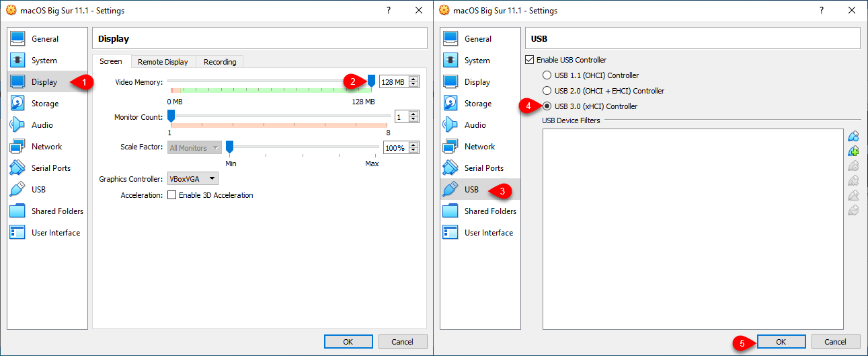
Task: Open General icon in left Display window
Action: pos(17,39)
